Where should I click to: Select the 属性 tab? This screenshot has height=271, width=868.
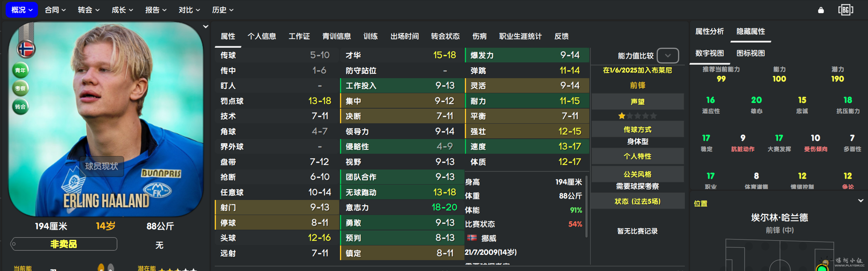(228, 36)
